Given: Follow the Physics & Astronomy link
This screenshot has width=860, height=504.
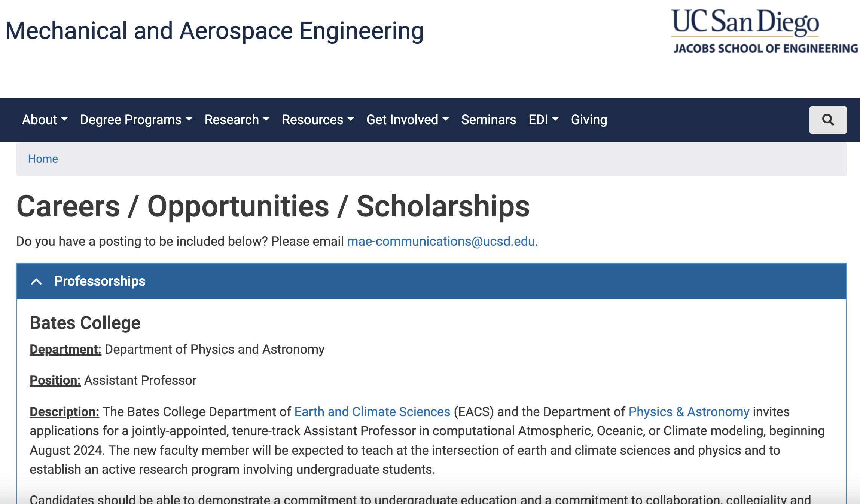Looking at the screenshot, I should [x=689, y=412].
